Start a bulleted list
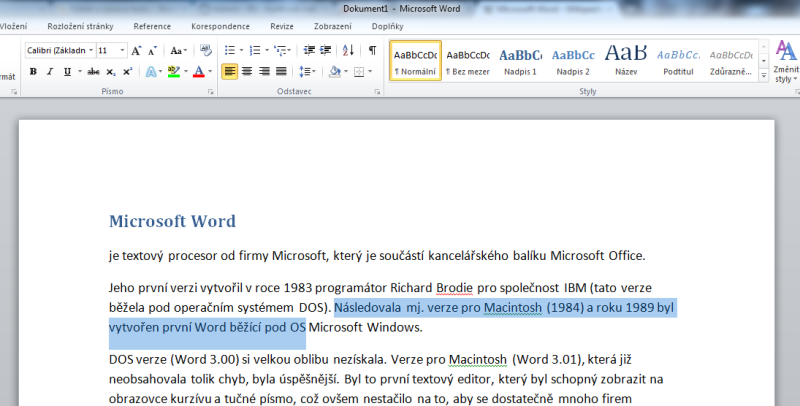Image resolution: width=800 pixels, height=406 pixels. tap(230, 50)
